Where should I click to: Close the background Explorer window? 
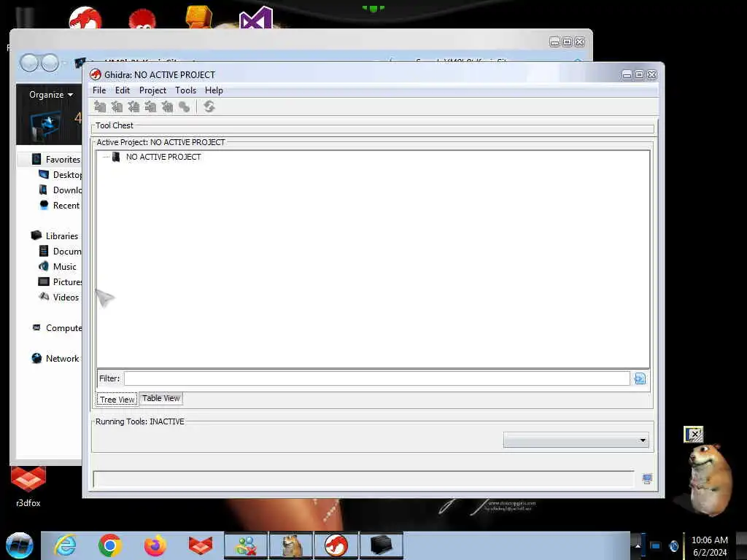tap(579, 42)
